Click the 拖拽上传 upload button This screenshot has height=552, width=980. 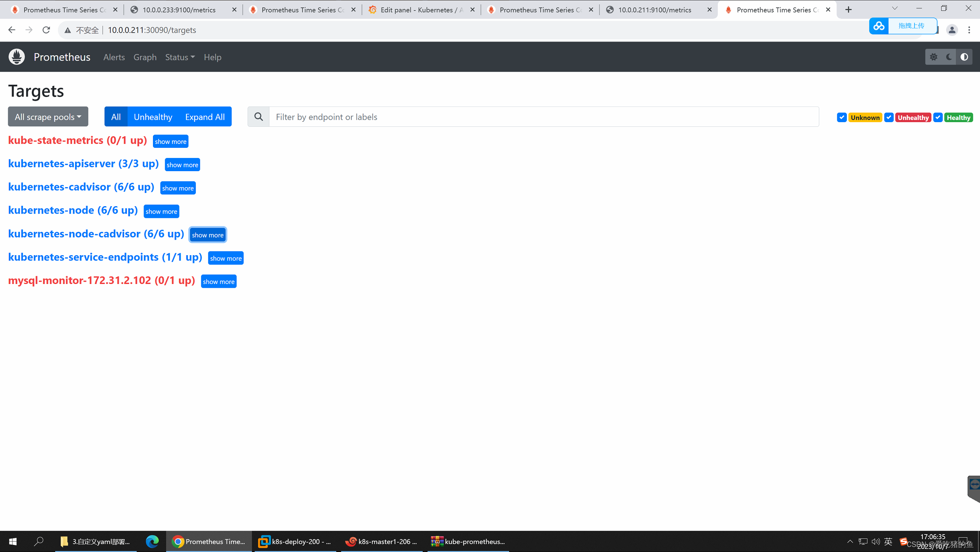[912, 26]
